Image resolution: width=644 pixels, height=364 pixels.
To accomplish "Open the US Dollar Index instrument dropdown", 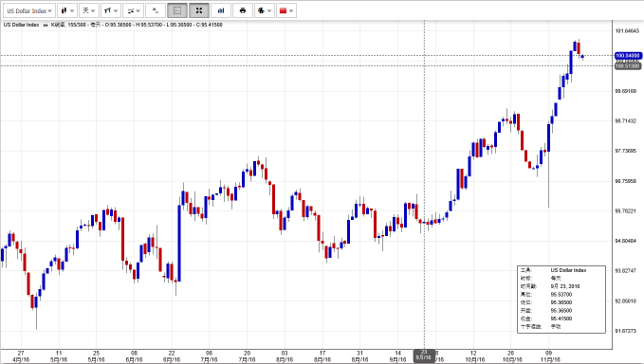I will [29, 10].
